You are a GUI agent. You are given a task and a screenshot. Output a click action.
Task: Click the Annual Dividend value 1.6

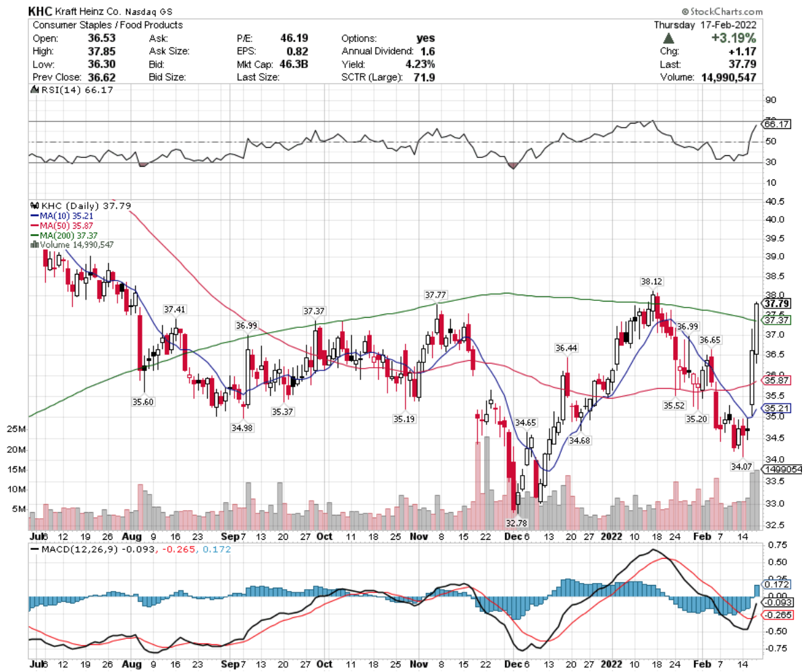tap(427, 51)
